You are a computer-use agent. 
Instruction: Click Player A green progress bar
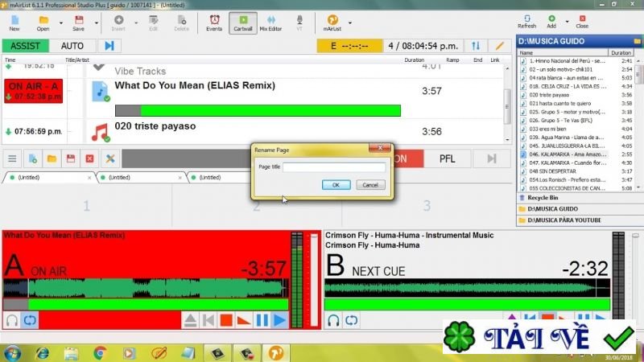pos(146,305)
